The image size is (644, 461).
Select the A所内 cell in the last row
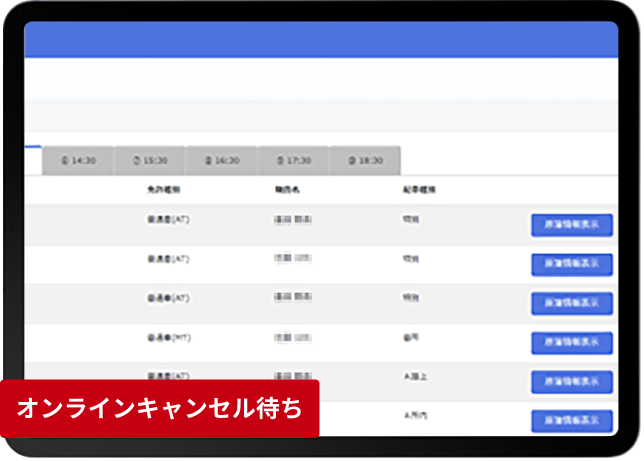tap(415, 414)
